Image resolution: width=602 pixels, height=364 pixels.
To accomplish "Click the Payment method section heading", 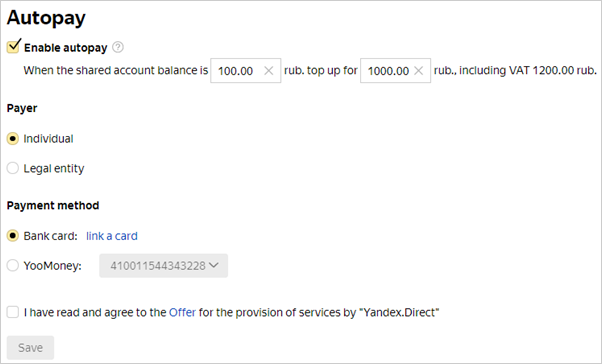I will [x=53, y=205].
